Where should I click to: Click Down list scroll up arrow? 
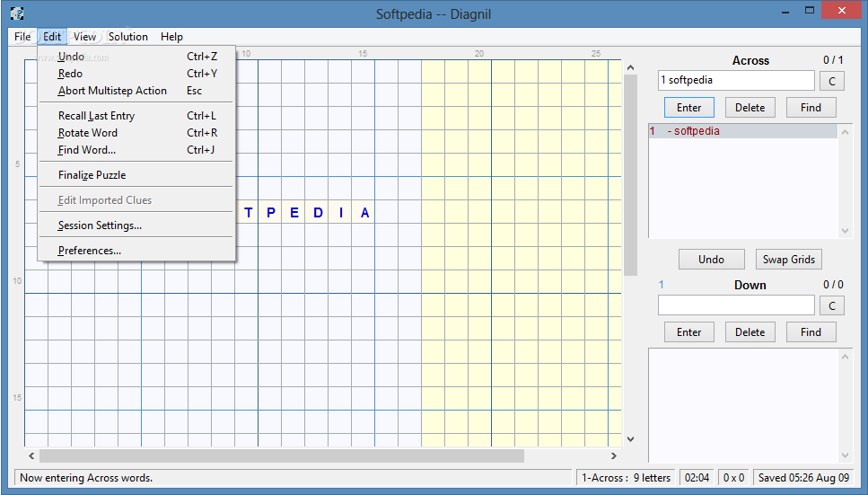[x=845, y=357]
